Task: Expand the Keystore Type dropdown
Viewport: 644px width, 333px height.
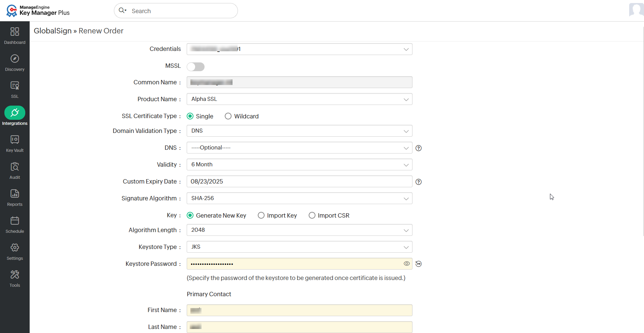Action: pyautogui.click(x=300, y=247)
